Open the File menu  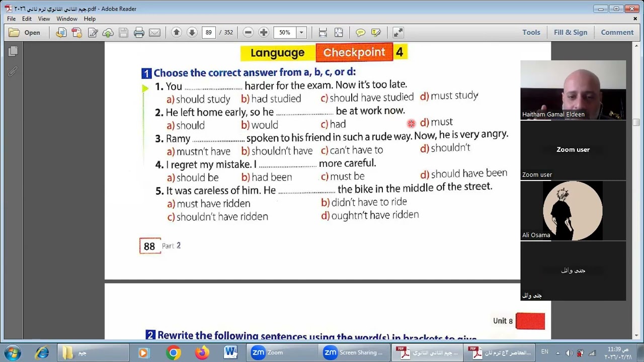[11, 19]
